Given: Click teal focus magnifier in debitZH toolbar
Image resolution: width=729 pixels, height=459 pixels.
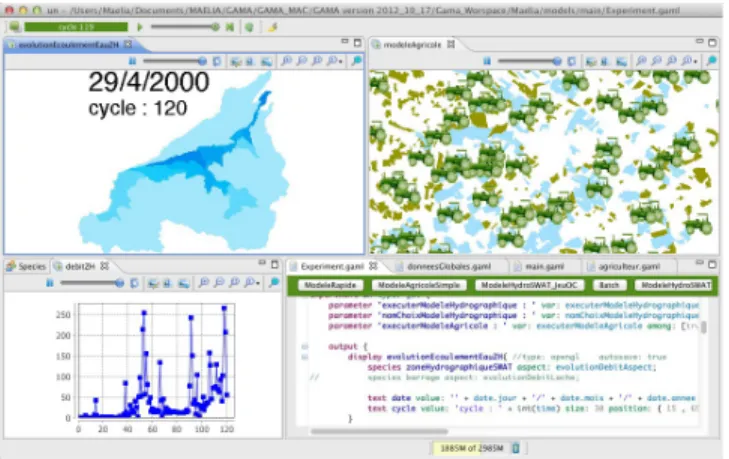Looking at the screenshot, I should 274,283.
